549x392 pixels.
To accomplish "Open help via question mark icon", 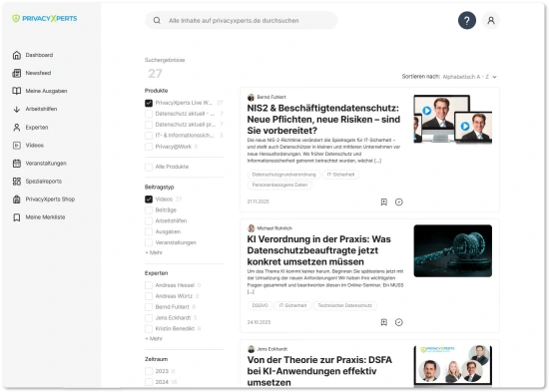I will [x=467, y=21].
